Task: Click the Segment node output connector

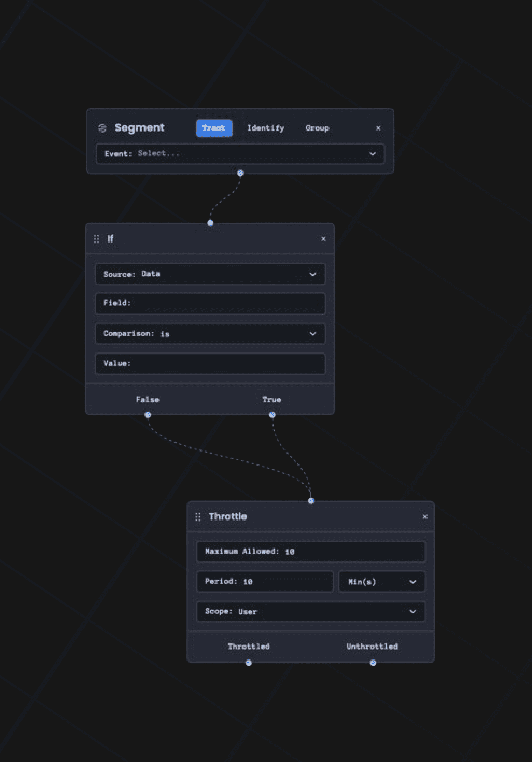Action: point(241,173)
